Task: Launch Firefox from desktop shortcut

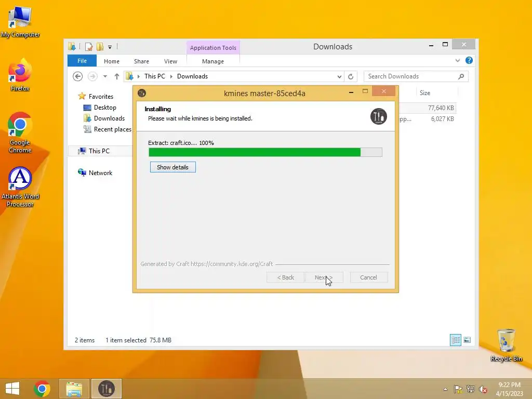Action: click(x=20, y=75)
